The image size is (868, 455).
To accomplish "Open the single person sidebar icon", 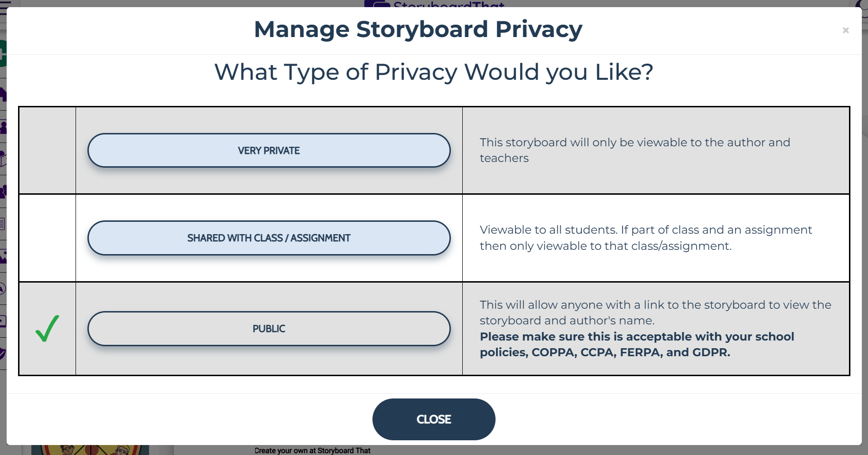I will [x=3, y=127].
